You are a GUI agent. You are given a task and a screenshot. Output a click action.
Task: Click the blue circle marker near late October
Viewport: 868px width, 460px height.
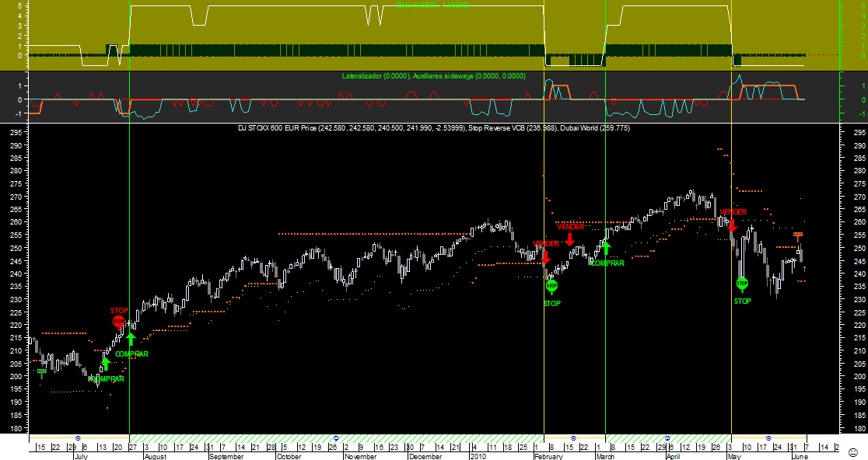click(x=336, y=438)
